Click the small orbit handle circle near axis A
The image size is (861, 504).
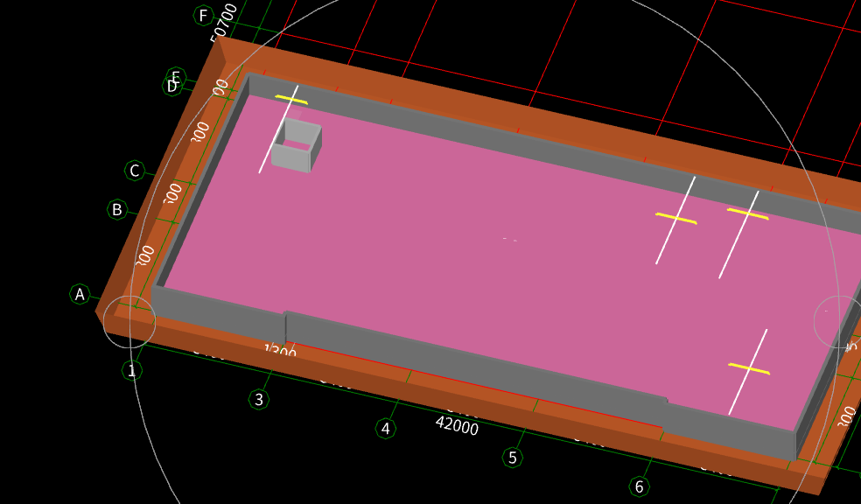[x=129, y=322]
